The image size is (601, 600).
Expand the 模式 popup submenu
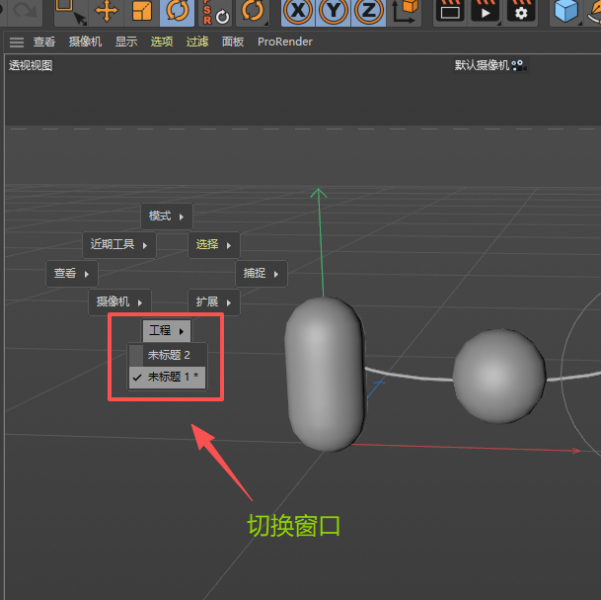tap(166, 216)
